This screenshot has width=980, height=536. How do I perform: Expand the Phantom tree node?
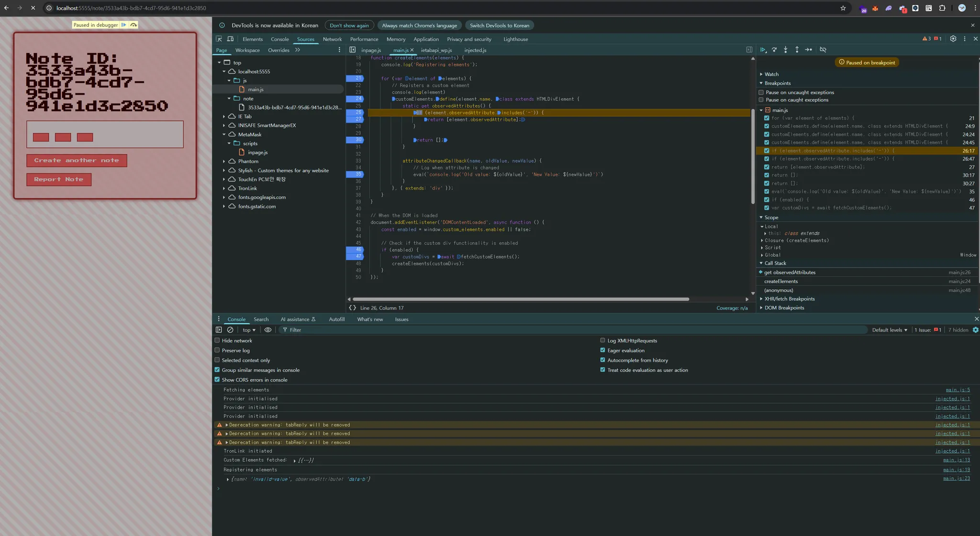(x=224, y=162)
